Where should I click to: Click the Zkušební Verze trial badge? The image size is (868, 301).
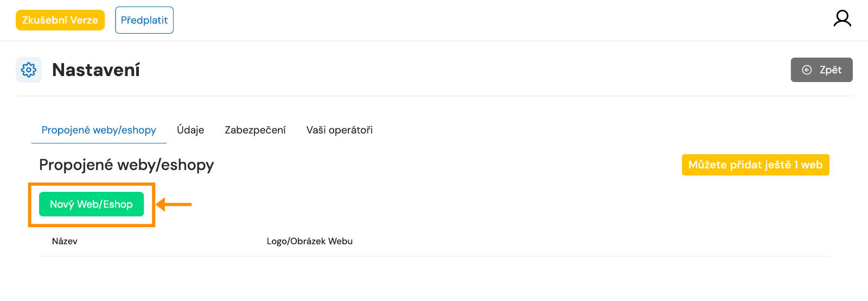point(60,20)
